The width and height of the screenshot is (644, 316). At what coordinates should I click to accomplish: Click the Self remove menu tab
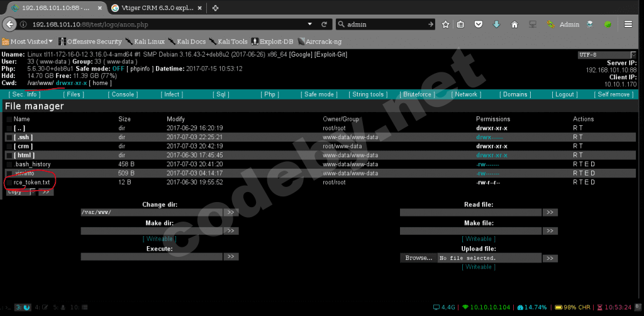pyautogui.click(x=614, y=94)
